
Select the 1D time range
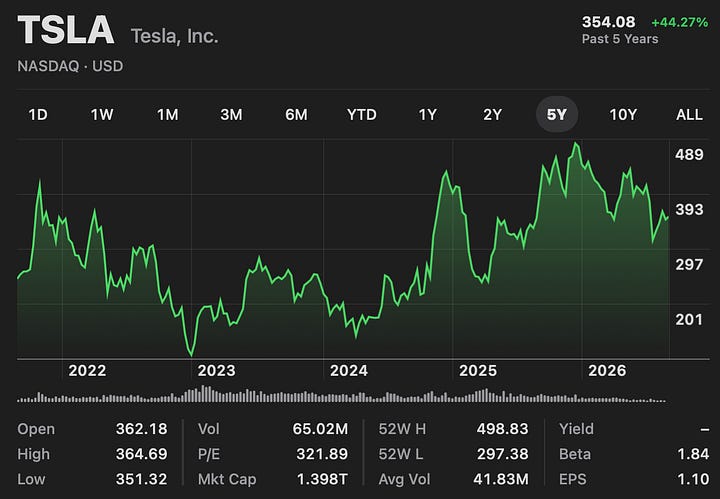[x=38, y=114]
